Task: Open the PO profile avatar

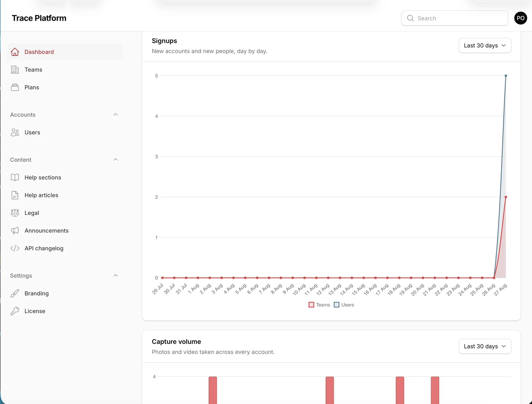Action: click(521, 18)
